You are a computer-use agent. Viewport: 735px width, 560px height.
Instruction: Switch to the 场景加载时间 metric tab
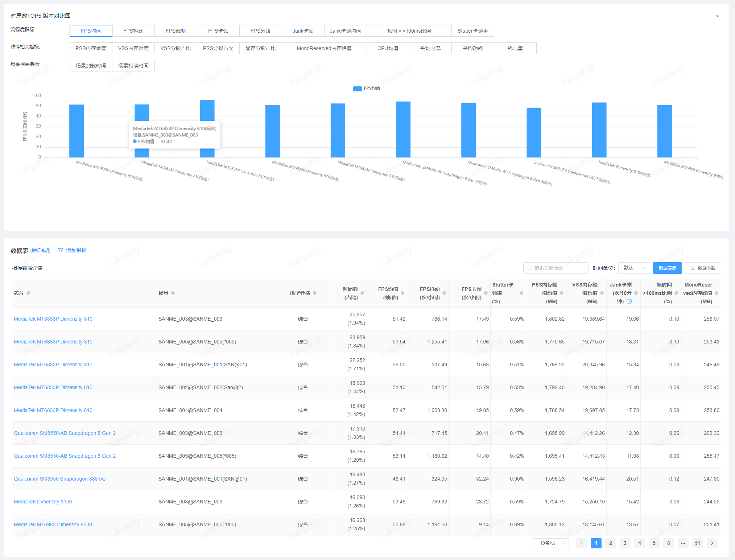click(91, 66)
